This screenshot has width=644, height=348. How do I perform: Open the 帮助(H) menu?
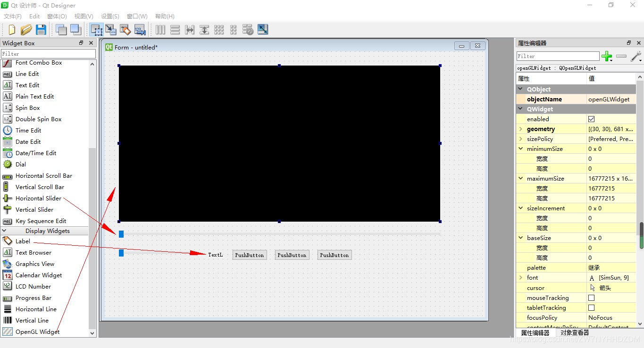pos(165,17)
